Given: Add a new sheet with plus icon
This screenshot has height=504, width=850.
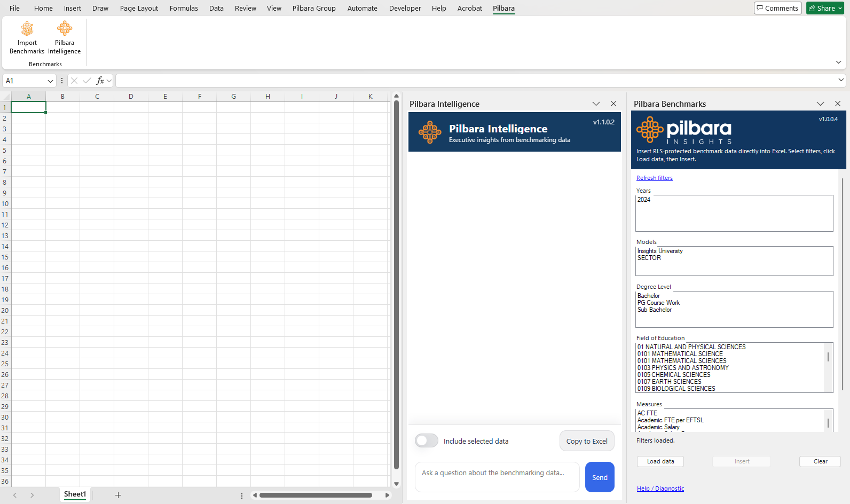Looking at the screenshot, I should click(118, 495).
